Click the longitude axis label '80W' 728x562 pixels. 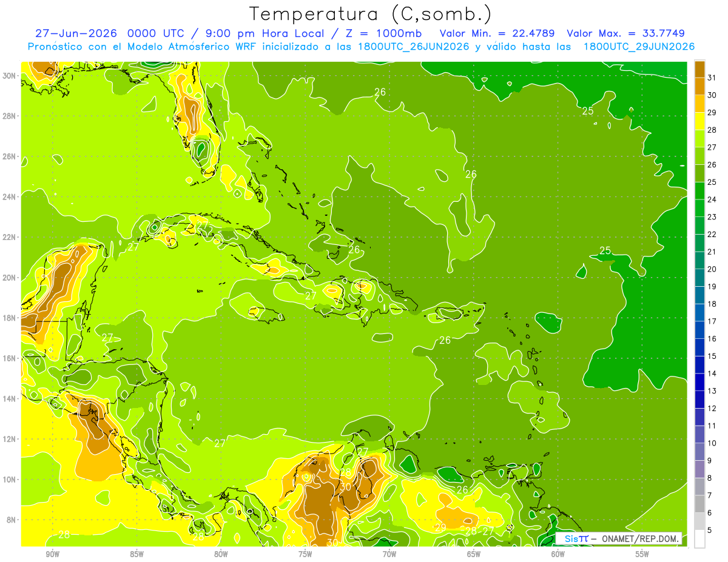point(221,554)
